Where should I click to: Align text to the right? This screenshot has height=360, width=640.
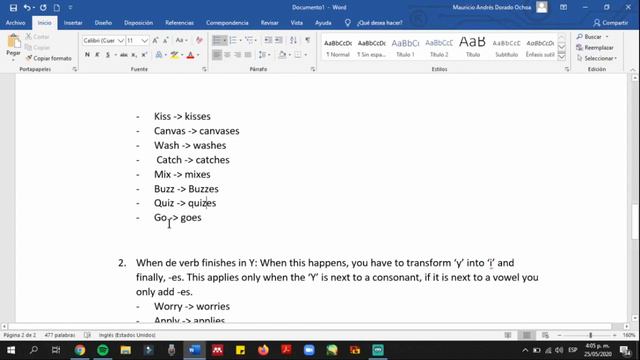coord(238,55)
